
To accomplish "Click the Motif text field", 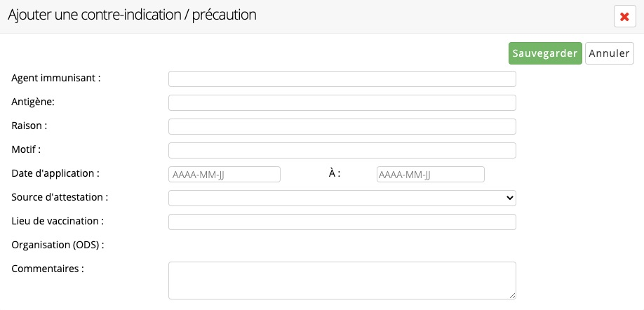I will tap(342, 150).
